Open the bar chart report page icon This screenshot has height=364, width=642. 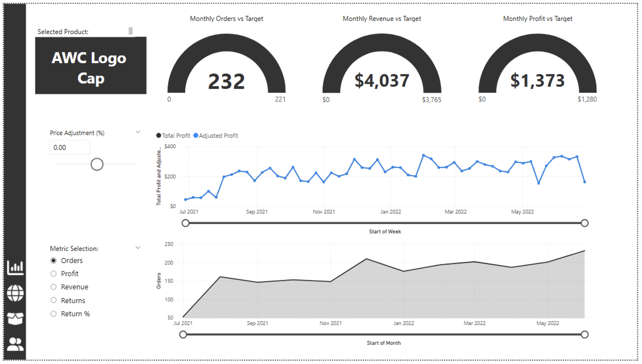point(15,267)
